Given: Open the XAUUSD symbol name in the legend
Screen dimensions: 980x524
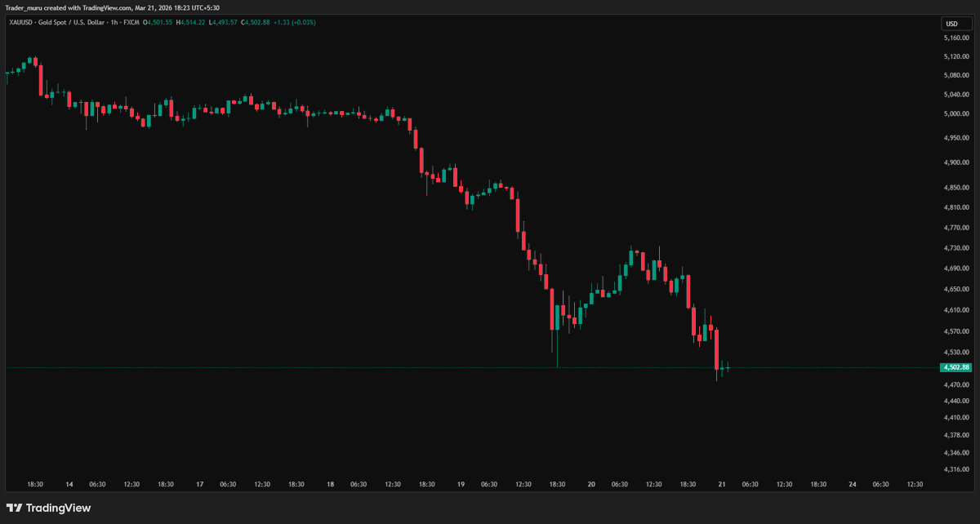Looking at the screenshot, I should click(x=20, y=23).
